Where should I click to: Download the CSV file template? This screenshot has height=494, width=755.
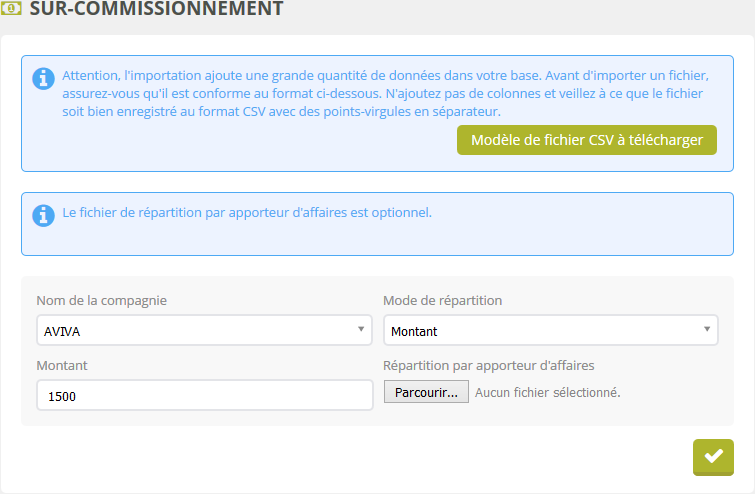(587, 140)
